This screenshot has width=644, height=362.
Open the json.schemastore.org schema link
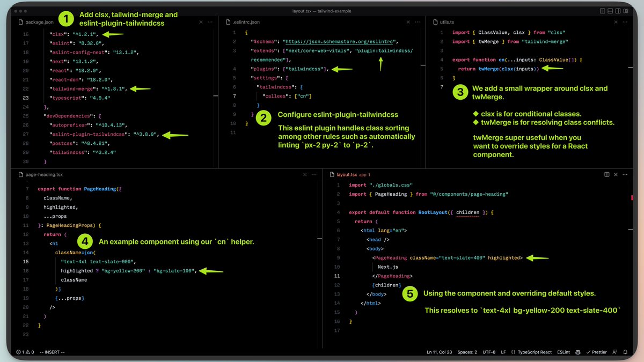(341, 41)
